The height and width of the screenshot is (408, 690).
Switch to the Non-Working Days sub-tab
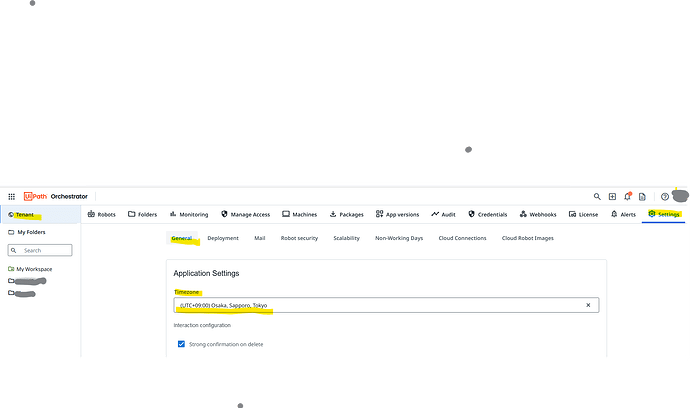coord(399,238)
